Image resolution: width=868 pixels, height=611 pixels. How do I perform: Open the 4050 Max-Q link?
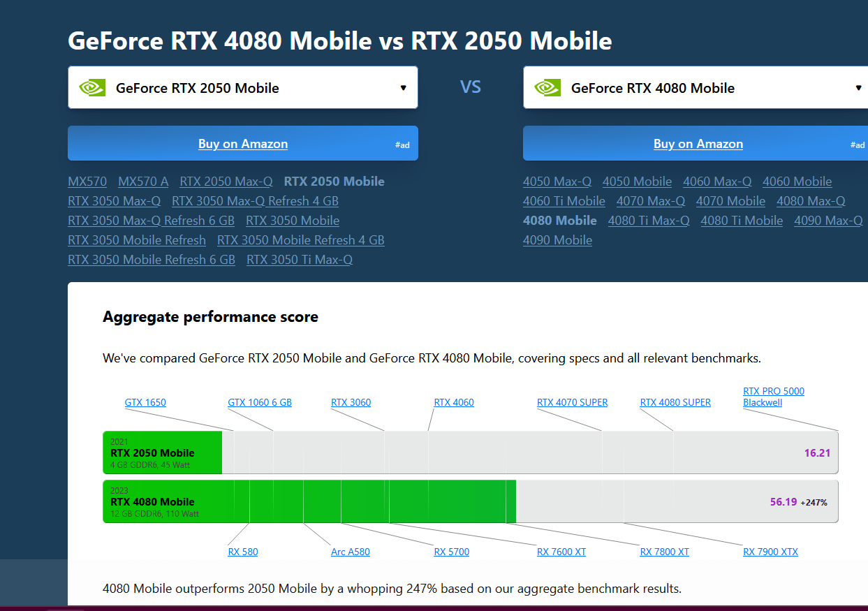(557, 182)
